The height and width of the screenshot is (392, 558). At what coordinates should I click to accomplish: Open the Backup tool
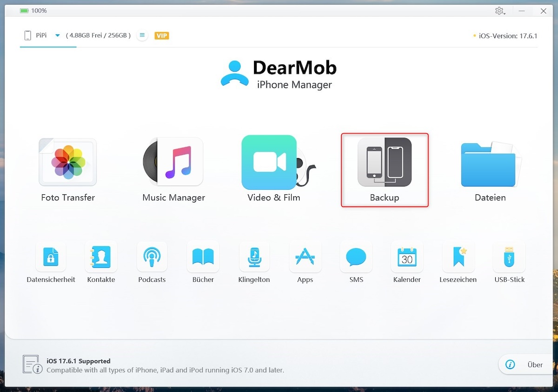385,162
